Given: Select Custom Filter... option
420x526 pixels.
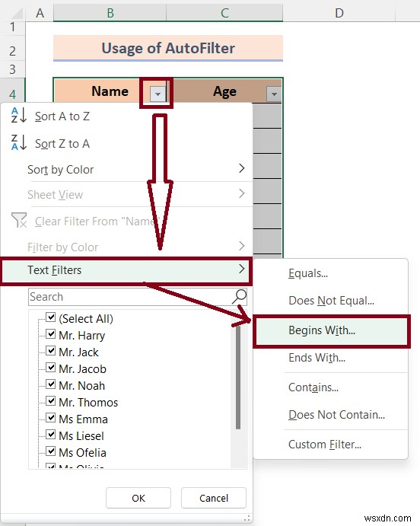Looking at the screenshot, I should (325, 444).
